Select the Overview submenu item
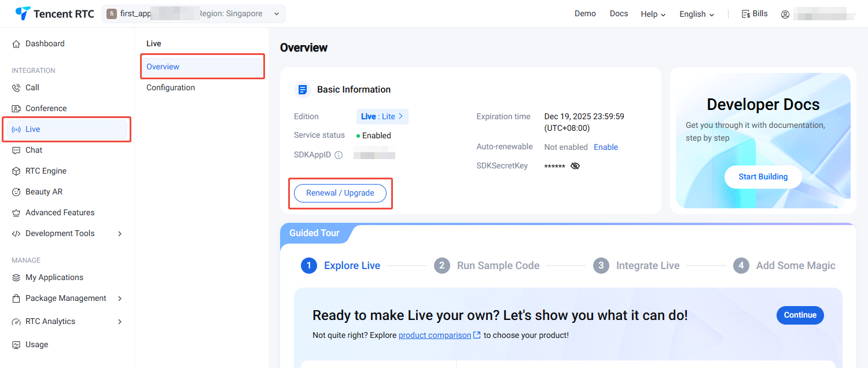This screenshot has width=868, height=368. (202, 67)
